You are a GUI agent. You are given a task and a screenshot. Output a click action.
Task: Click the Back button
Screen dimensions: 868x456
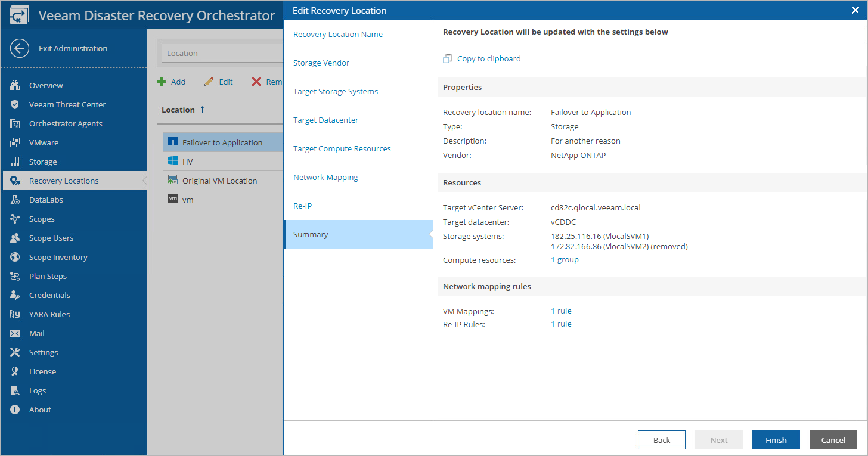click(661, 440)
